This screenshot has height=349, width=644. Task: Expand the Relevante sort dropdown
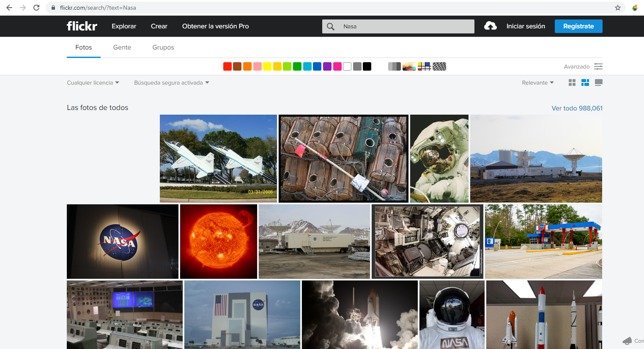[537, 82]
